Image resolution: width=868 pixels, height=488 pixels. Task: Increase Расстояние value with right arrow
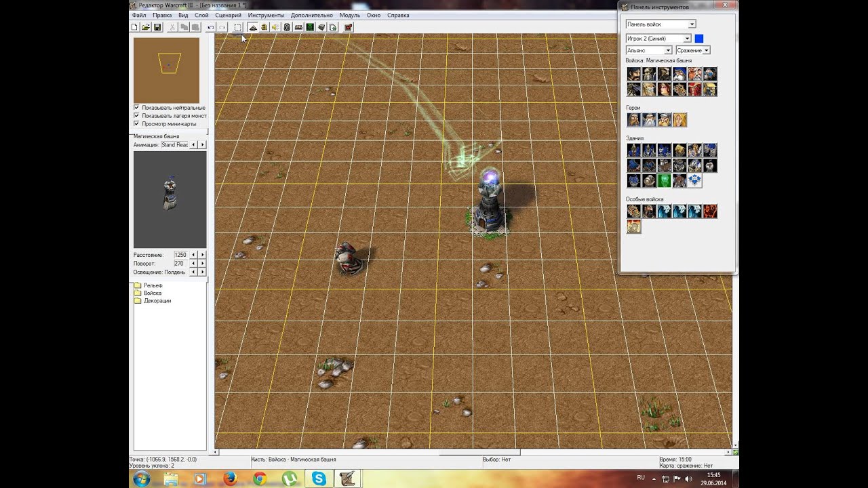[202, 255]
